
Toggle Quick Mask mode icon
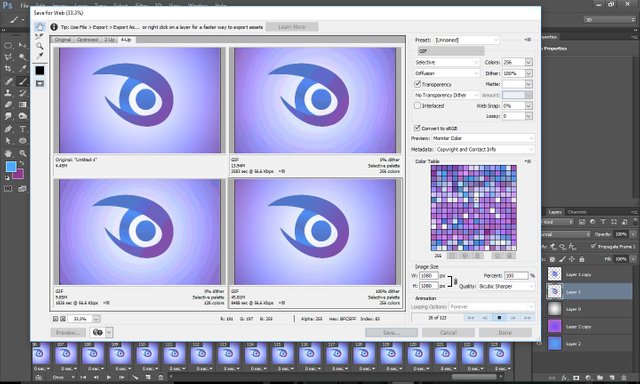(8, 189)
